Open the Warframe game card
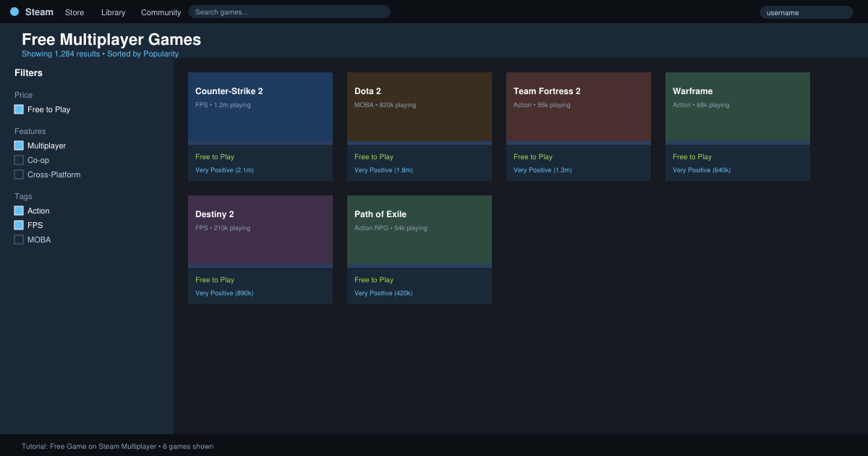The image size is (868, 456). [x=738, y=127]
